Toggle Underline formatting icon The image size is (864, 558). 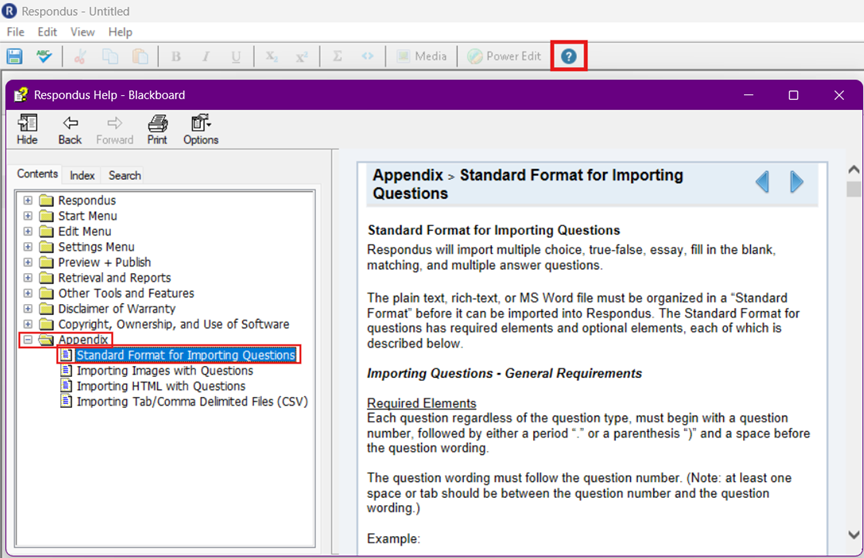coord(236,56)
